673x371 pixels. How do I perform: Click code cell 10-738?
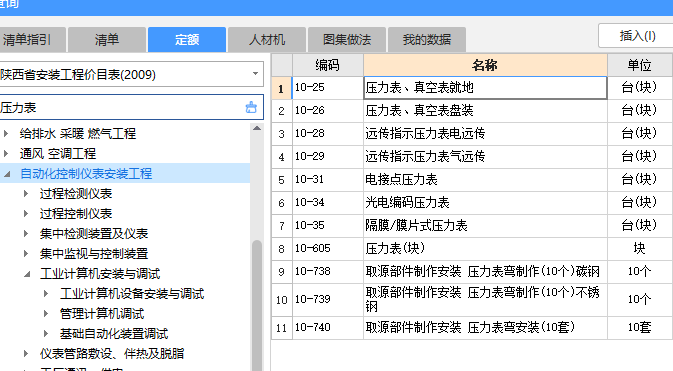tap(328, 271)
